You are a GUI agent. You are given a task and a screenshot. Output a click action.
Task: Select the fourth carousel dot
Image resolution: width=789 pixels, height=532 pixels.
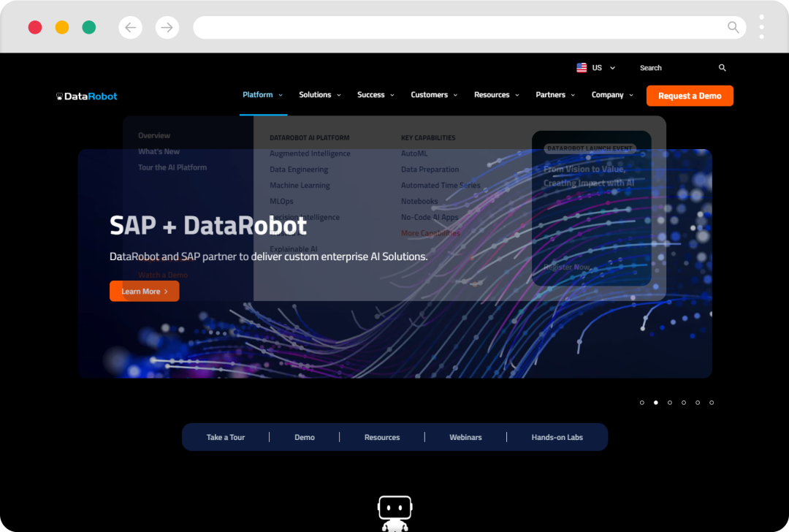click(684, 403)
